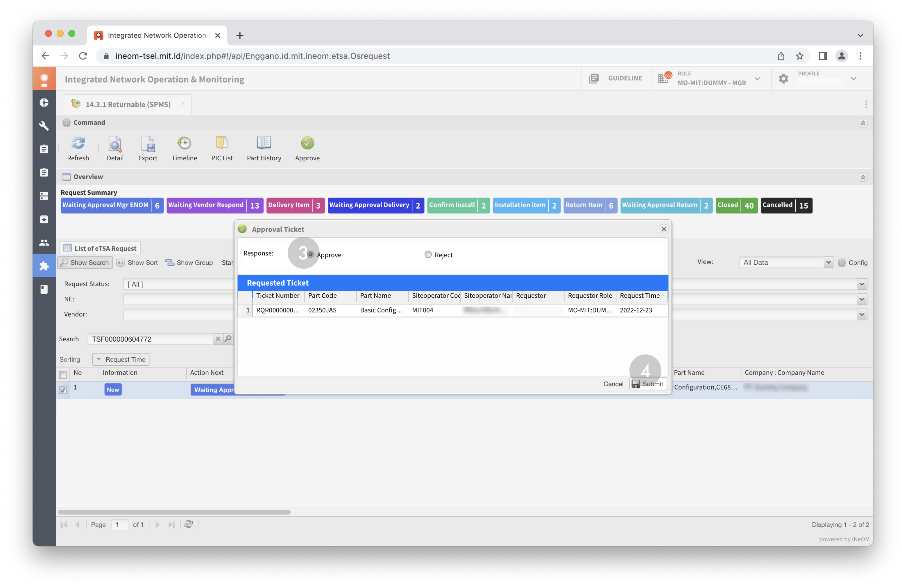Click the Confirm Install status badge
902x588 pixels.
458,205
